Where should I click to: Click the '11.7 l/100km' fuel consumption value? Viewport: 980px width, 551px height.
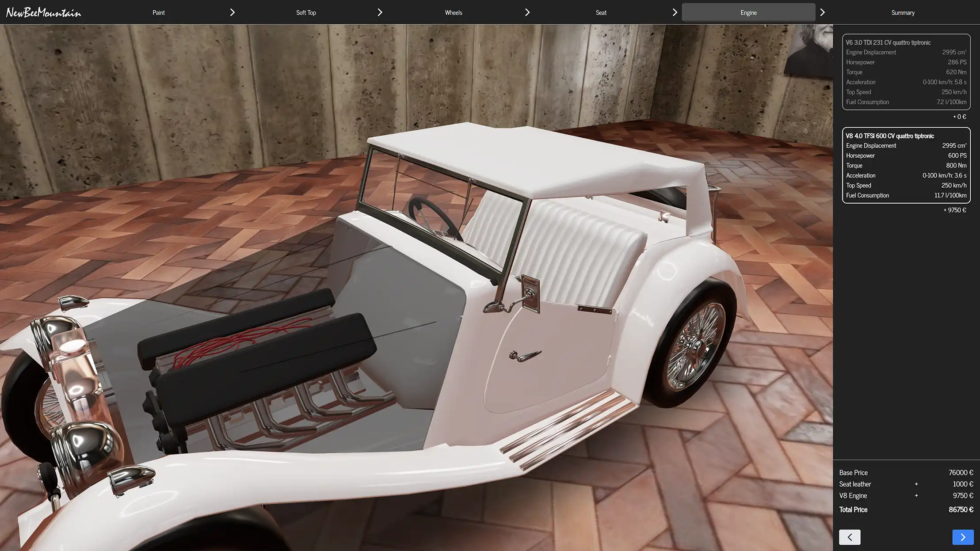[950, 195]
